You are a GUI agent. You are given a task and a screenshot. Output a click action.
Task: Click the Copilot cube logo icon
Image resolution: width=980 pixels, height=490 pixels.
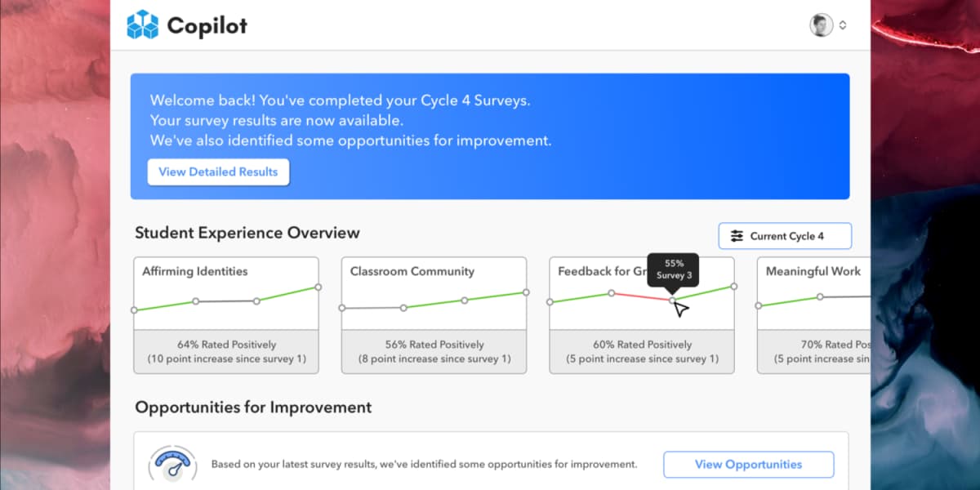(x=142, y=25)
